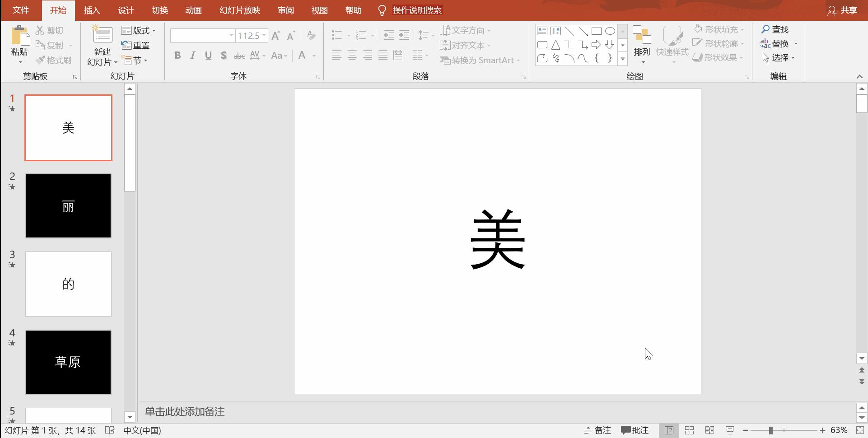Open the slide layout dropdown
The image size is (868, 438).
coord(139,30)
